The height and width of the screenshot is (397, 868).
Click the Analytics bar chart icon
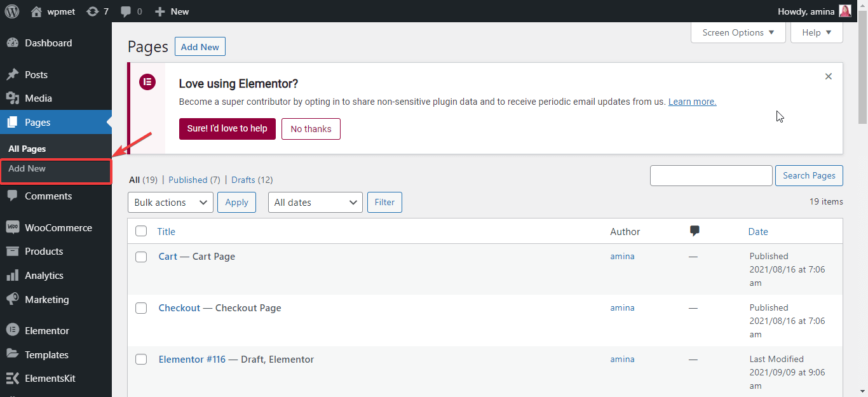pos(12,276)
